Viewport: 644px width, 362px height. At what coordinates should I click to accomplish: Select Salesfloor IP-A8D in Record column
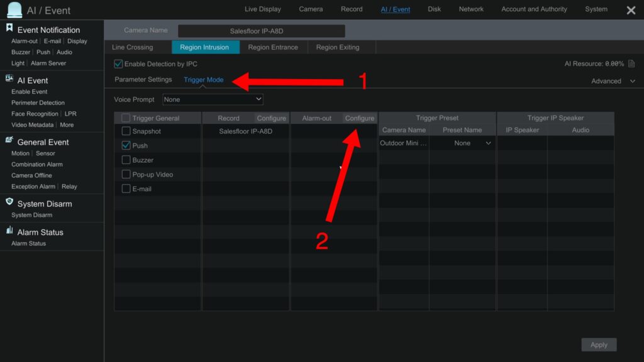pos(246,131)
